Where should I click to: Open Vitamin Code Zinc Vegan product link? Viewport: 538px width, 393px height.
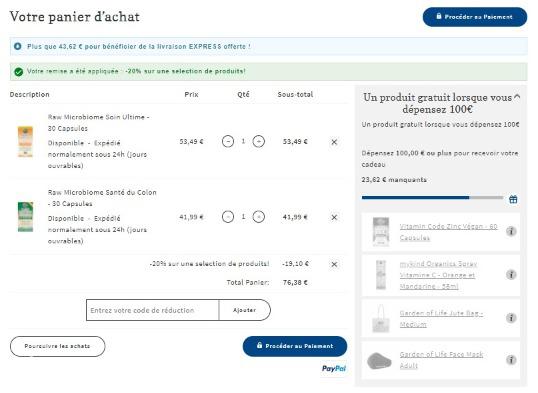(x=448, y=232)
